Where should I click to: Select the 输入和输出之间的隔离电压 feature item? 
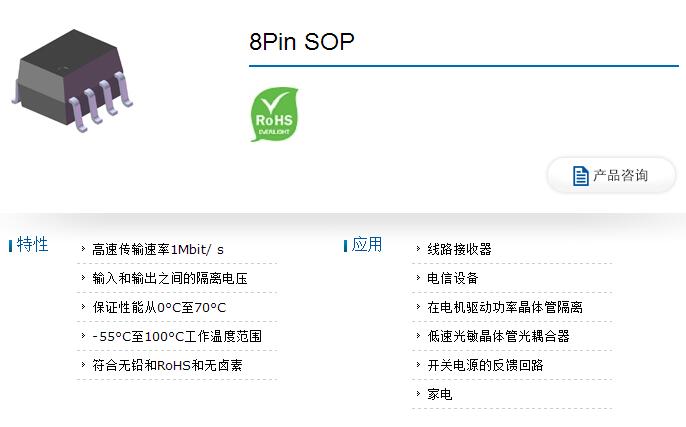point(170,278)
